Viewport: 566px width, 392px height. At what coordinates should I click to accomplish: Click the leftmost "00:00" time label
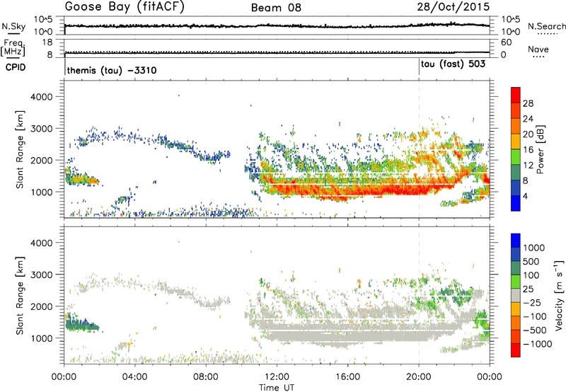pyautogui.click(x=64, y=377)
